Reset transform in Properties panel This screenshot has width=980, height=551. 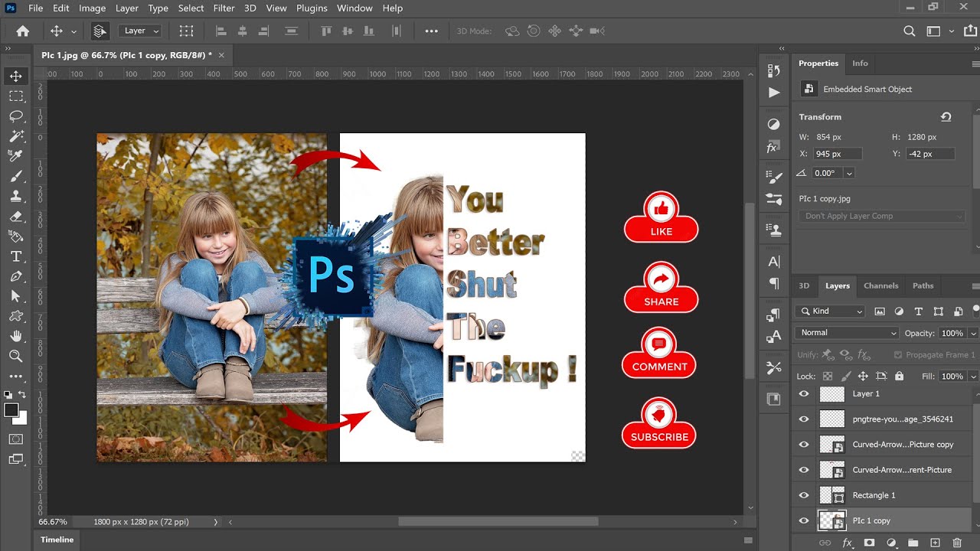pyautogui.click(x=946, y=117)
